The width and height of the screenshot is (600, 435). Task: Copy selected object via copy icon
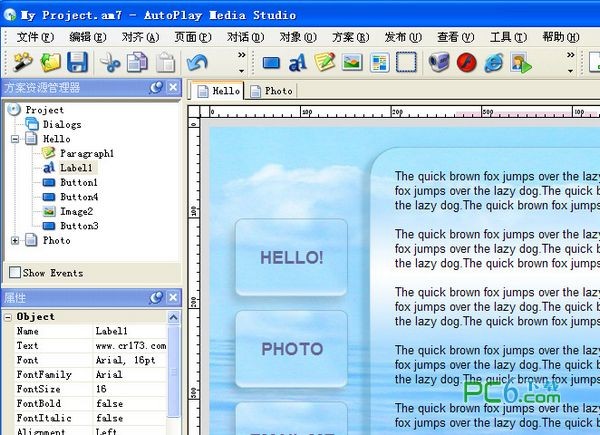[x=137, y=62]
